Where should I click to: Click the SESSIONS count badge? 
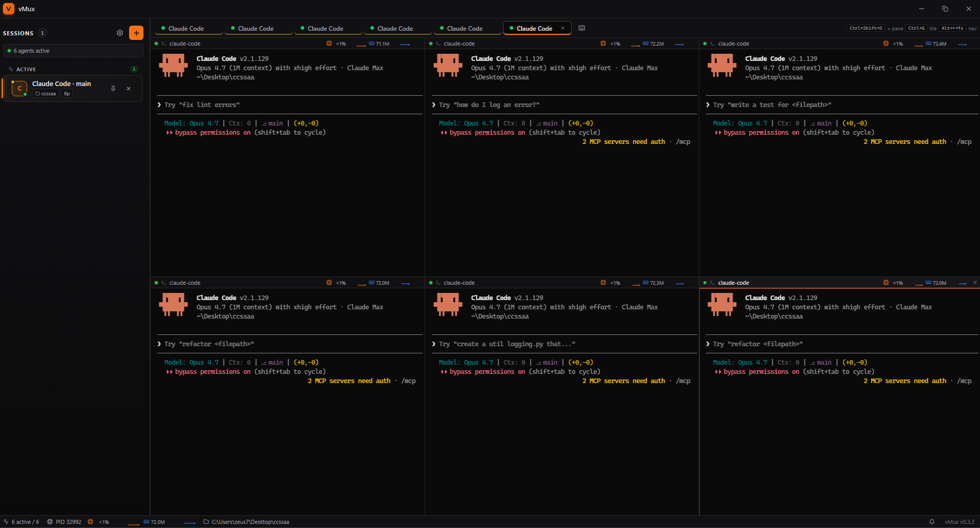point(43,33)
